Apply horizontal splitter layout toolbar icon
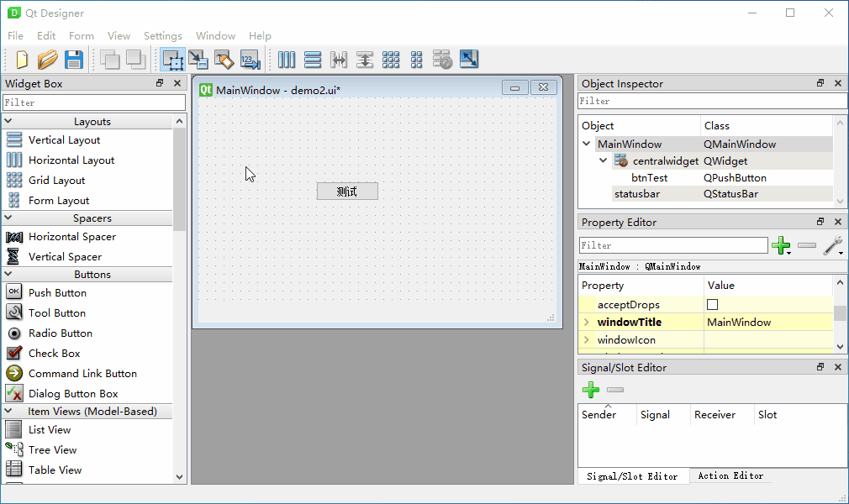Viewport: 849px width, 504px height. click(339, 60)
